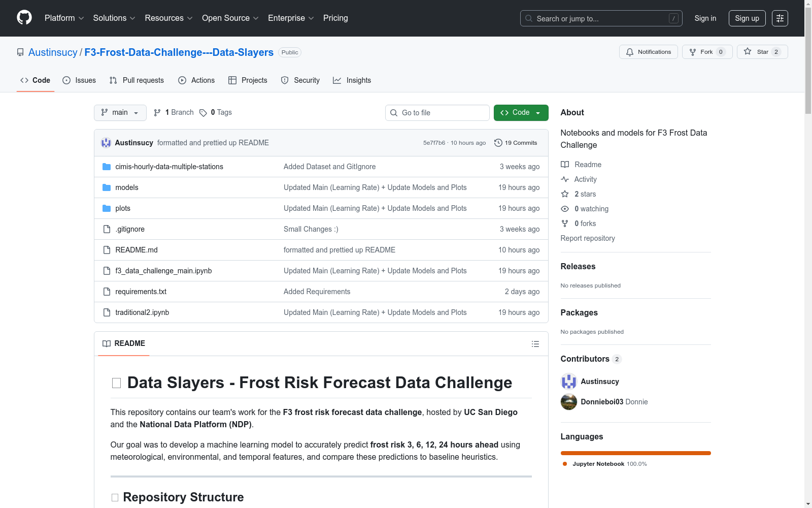Click the branch icon next to 1 Branch
The width and height of the screenshot is (812, 508).
click(x=157, y=113)
